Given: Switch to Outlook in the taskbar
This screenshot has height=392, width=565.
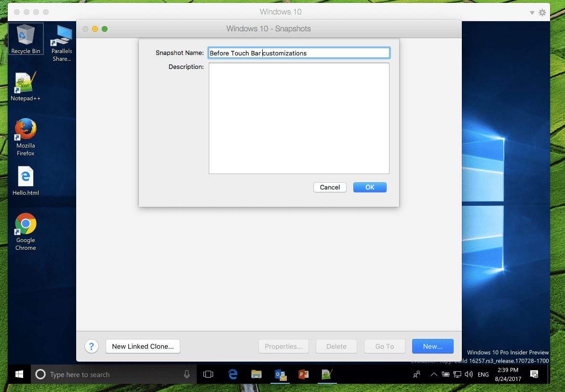Looking at the screenshot, I should (x=281, y=374).
